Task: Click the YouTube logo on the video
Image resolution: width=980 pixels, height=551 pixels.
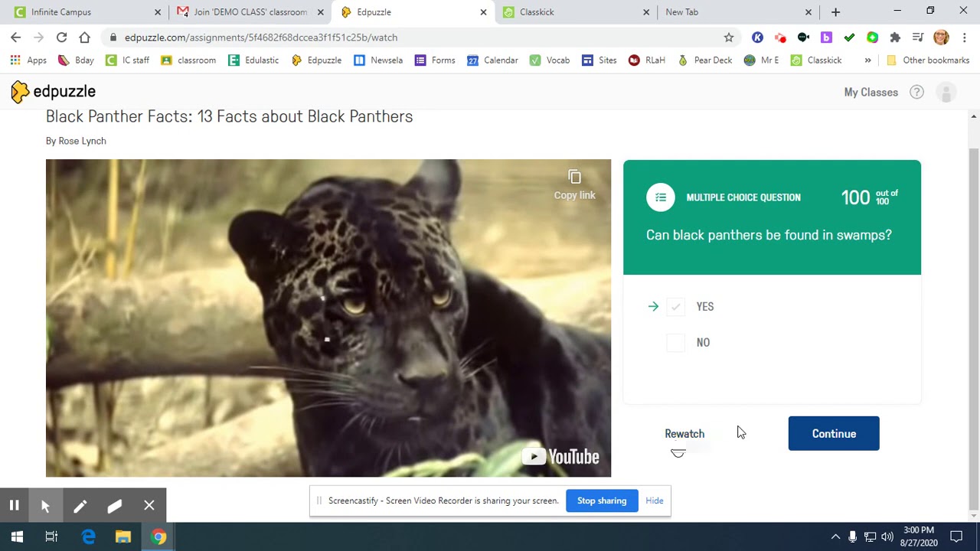Action: click(x=560, y=457)
